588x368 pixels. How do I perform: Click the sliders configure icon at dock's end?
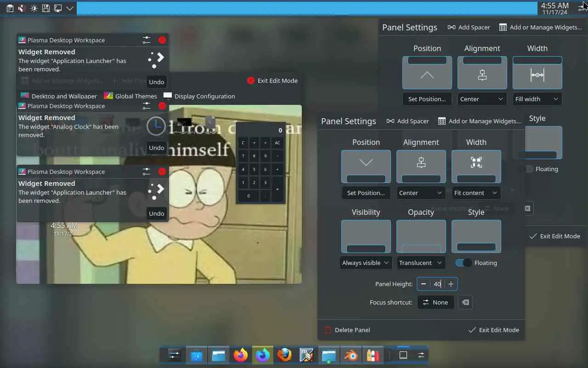pyautogui.click(x=421, y=355)
